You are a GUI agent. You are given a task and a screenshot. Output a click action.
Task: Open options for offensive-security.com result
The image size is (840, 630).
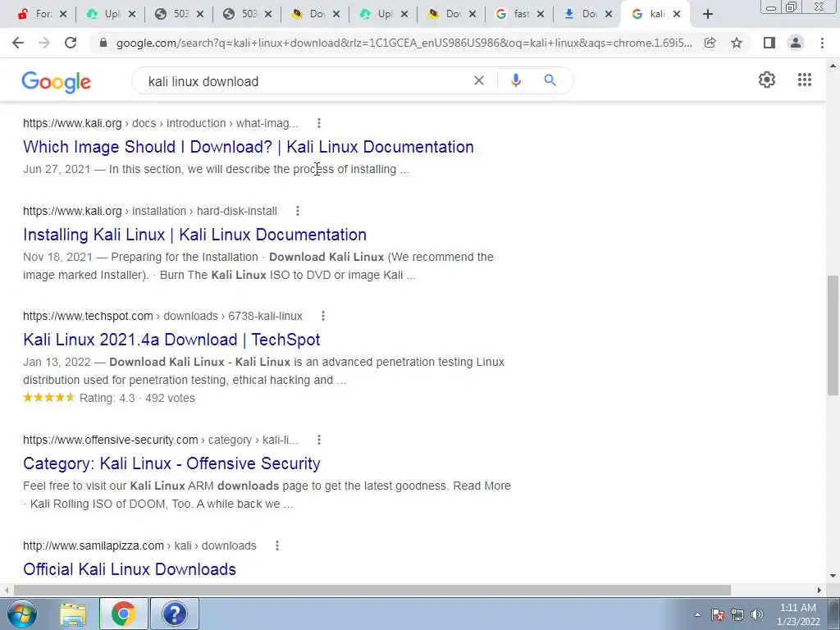click(319, 440)
